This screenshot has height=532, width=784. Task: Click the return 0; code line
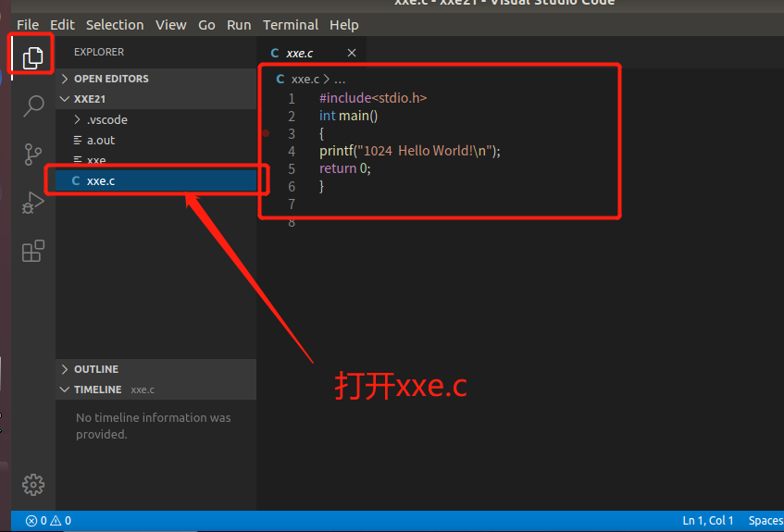(345, 168)
